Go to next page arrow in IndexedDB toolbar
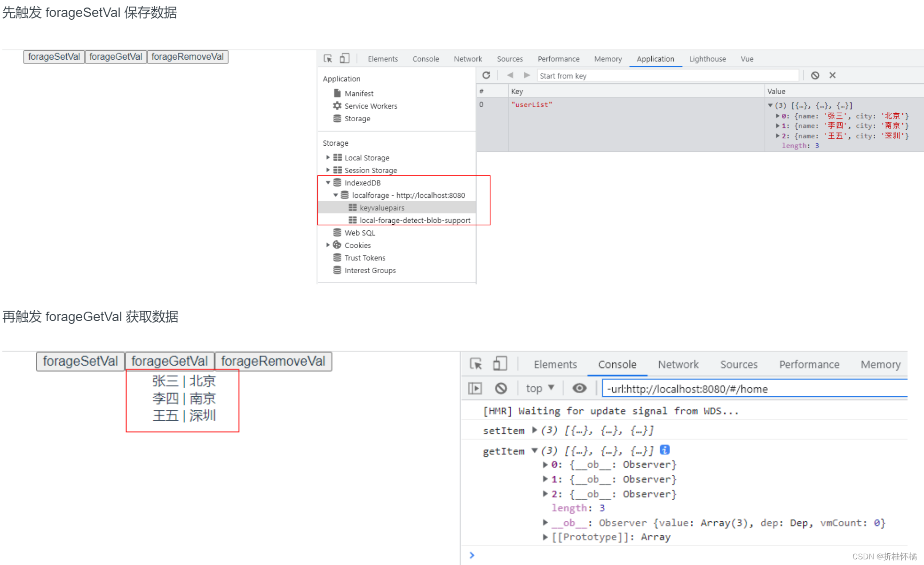This screenshot has width=924, height=565. tap(527, 75)
